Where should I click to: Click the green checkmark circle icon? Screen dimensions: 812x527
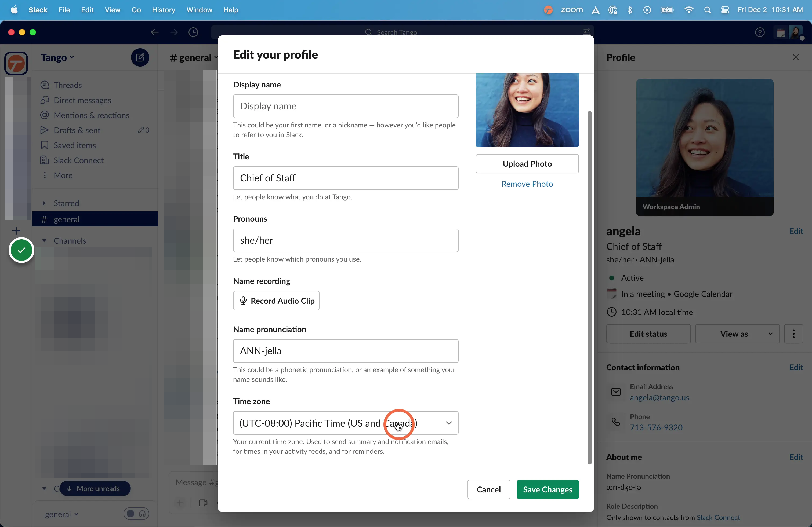21,250
